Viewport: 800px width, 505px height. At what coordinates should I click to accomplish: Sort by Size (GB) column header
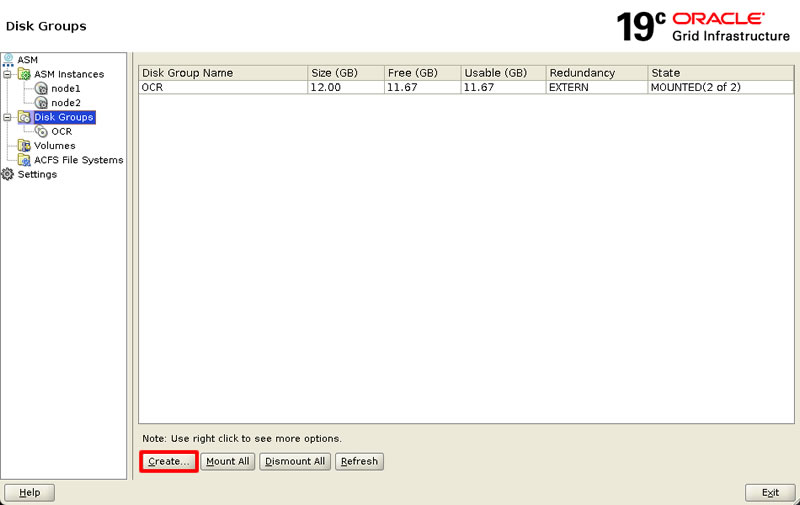tap(346, 73)
